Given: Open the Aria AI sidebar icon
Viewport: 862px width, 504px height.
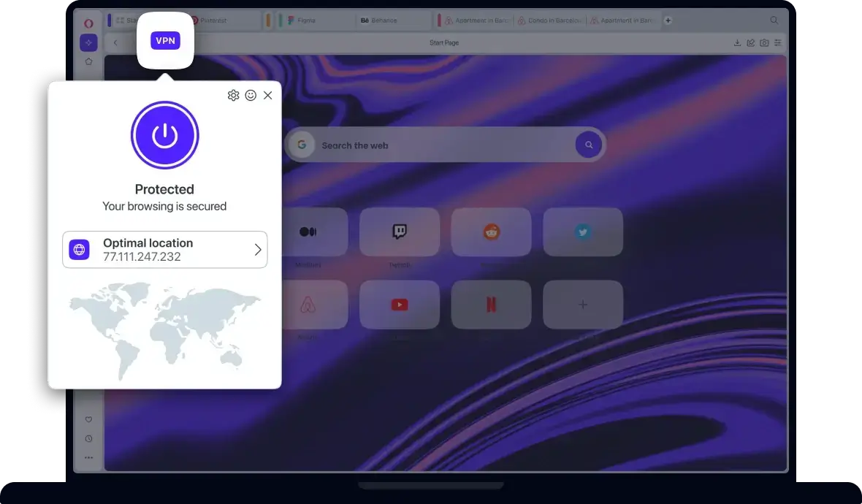Looking at the screenshot, I should click(x=88, y=42).
